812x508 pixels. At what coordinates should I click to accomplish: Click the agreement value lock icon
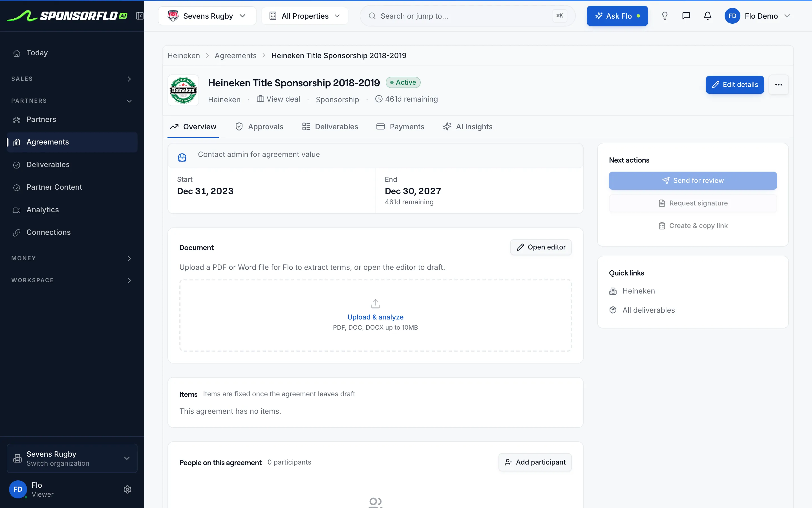[x=182, y=157]
